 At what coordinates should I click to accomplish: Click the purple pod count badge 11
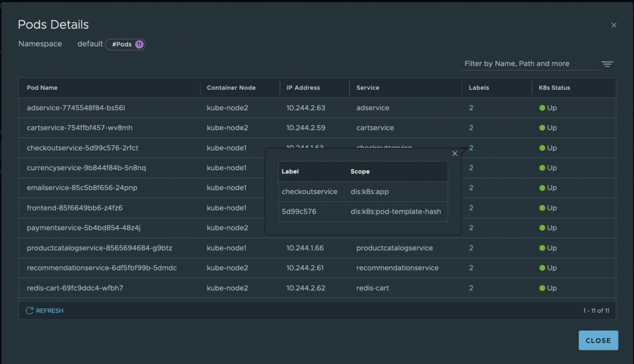tap(139, 45)
